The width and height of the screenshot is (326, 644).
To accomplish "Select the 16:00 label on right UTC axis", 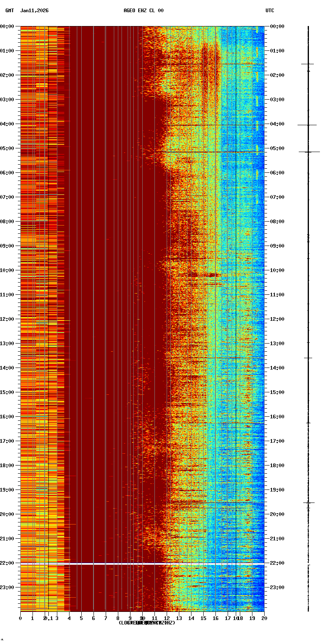I will coord(277,417).
